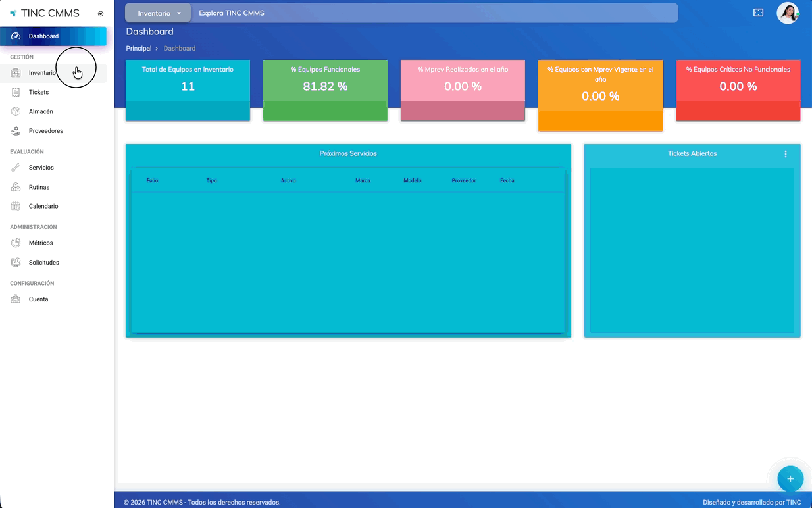Sort by the Fecha column header
This screenshot has height=508, width=812.
[x=507, y=180]
